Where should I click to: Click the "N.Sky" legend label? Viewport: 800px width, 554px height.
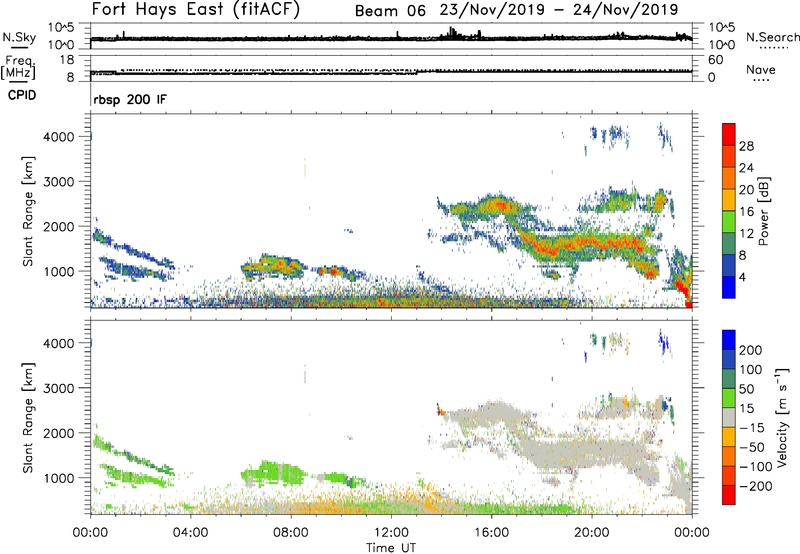(x=19, y=37)
